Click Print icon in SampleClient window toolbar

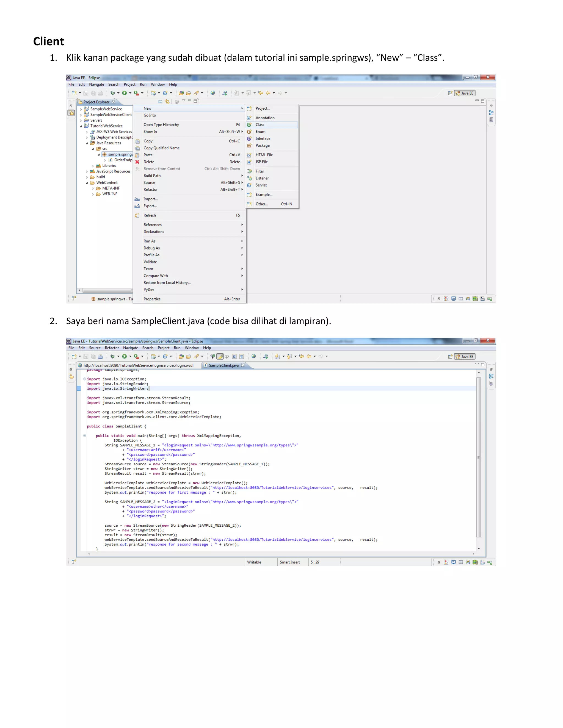click(x=100, y=356)
